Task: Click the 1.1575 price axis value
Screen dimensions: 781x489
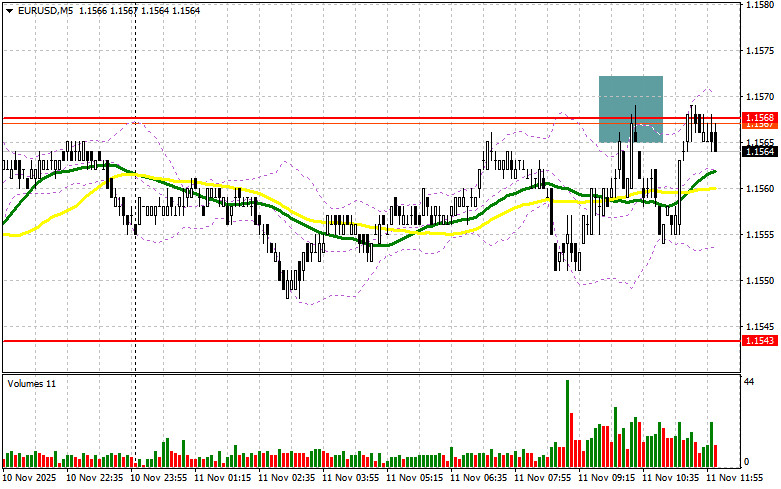Action: click(760, 51)
